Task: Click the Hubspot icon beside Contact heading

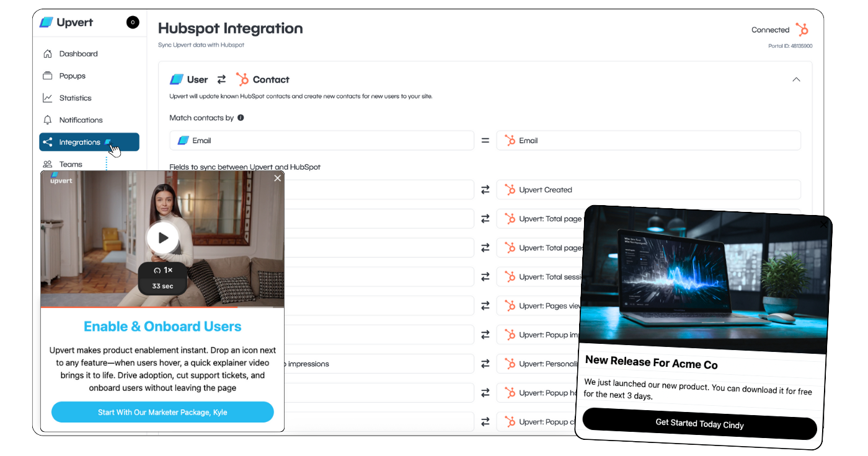Action: [x=242, y=79]
